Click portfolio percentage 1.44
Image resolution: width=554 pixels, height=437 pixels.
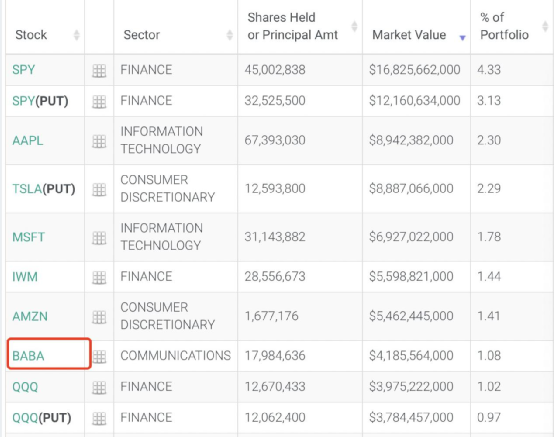489,276
